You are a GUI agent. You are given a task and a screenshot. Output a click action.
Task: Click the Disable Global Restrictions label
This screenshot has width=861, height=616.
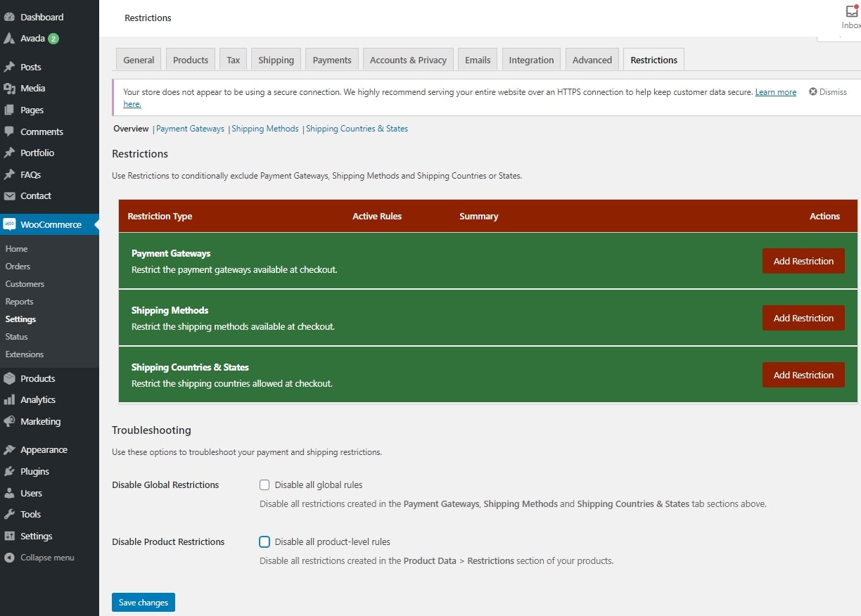[x=165, y=485]
